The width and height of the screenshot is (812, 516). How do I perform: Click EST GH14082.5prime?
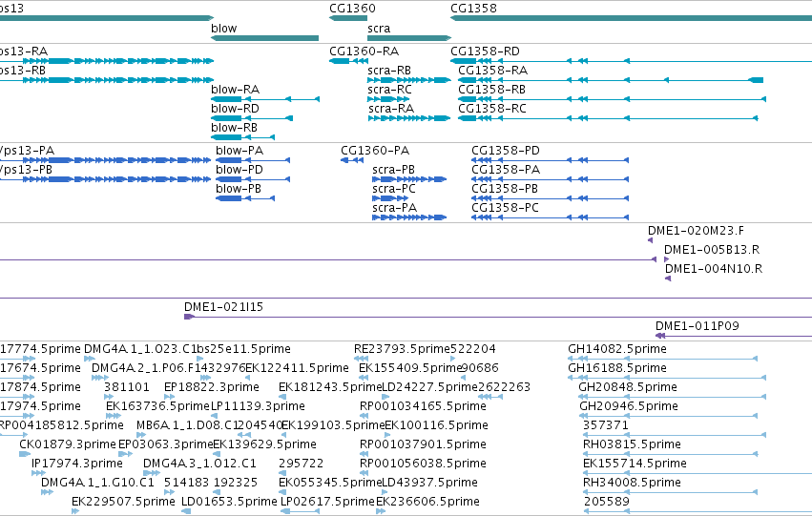point(663,359)
